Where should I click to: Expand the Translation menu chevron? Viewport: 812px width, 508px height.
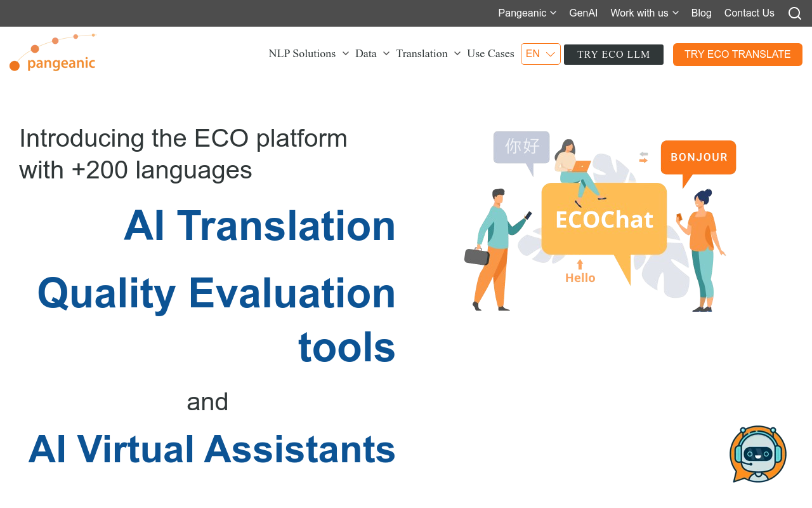(x=457, y=53)
